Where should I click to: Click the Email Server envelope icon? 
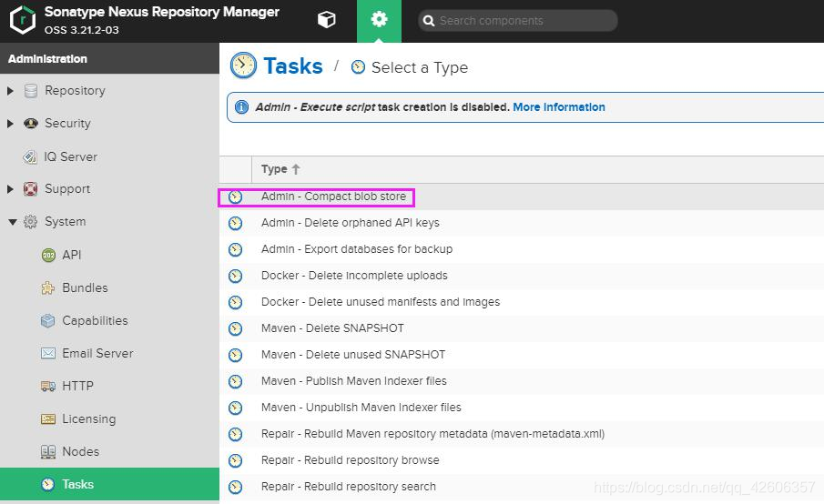[x=48, y=353]
